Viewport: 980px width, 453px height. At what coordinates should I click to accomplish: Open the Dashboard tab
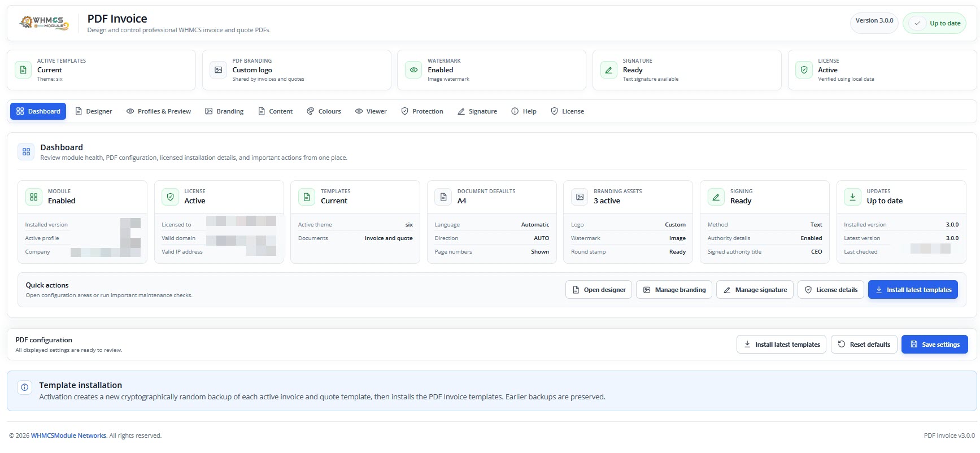coord(38,111)
